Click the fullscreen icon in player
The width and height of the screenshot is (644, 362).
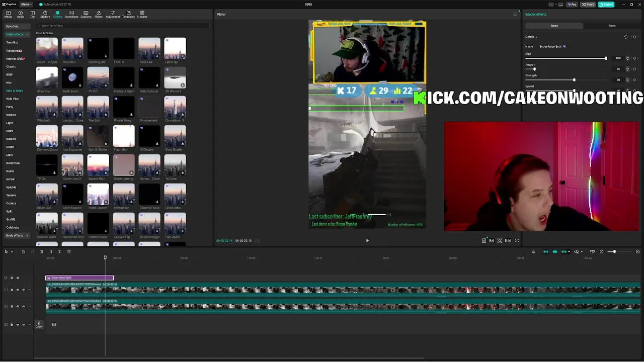tap(517, 240)
